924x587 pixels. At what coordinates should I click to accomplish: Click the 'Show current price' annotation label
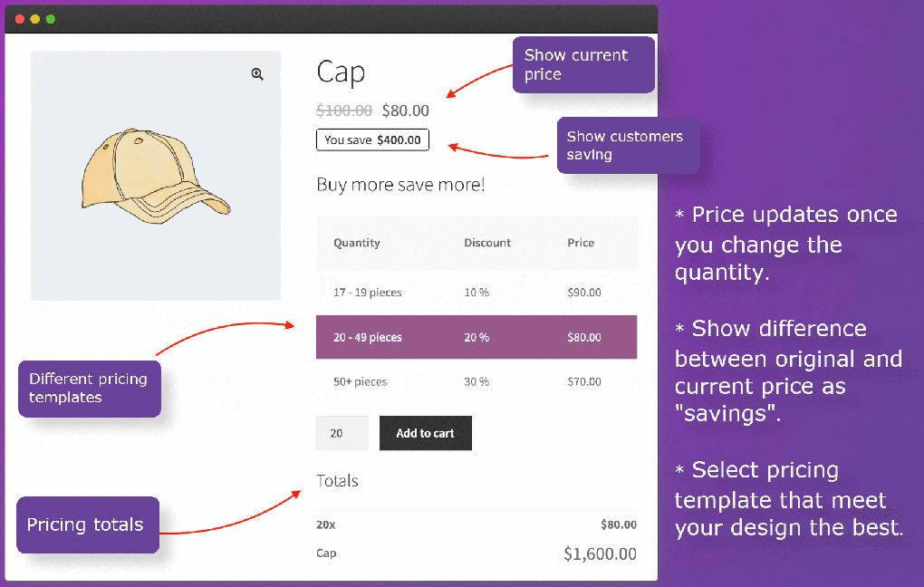(583, 64)
